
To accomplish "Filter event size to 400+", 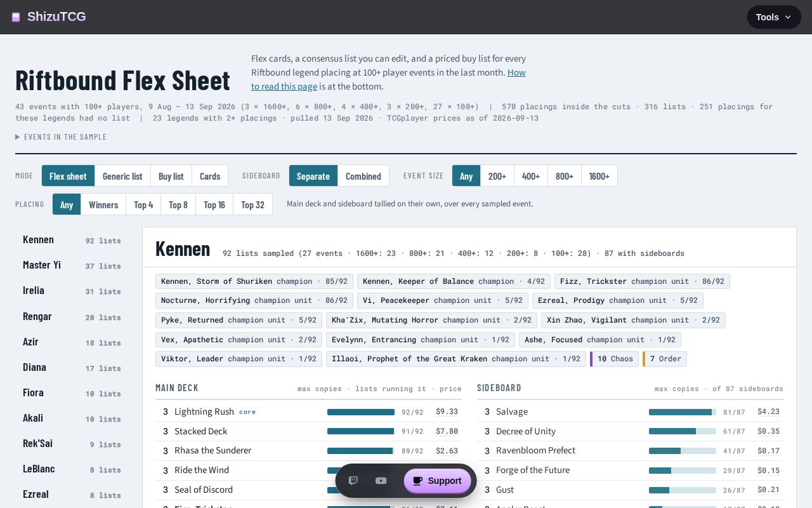I will tap(531, 176).
